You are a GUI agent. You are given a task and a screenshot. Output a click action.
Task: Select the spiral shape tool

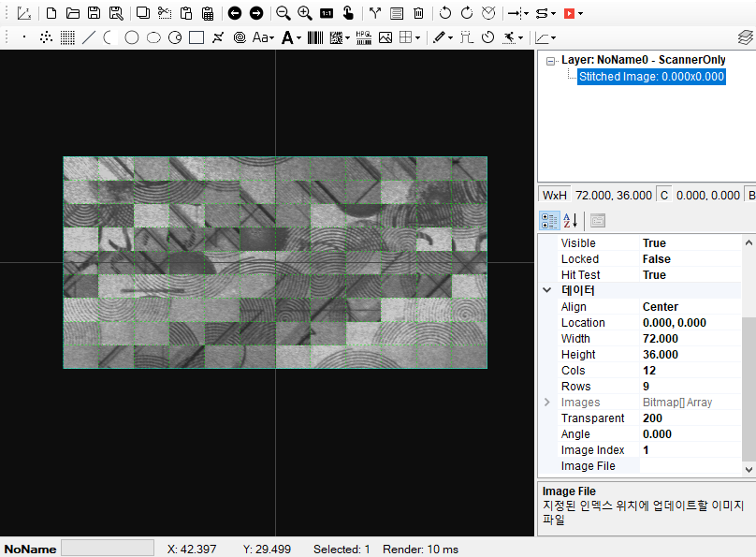tap(240, 37)
